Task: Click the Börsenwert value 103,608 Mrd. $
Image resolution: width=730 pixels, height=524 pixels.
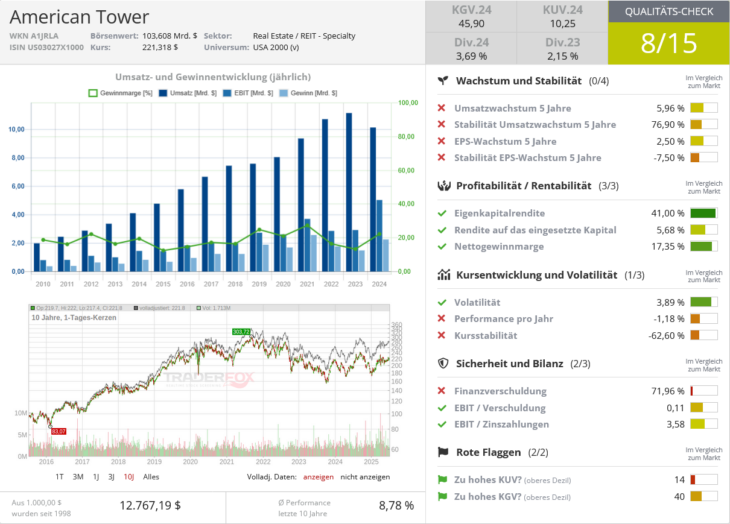Action: 169,36
